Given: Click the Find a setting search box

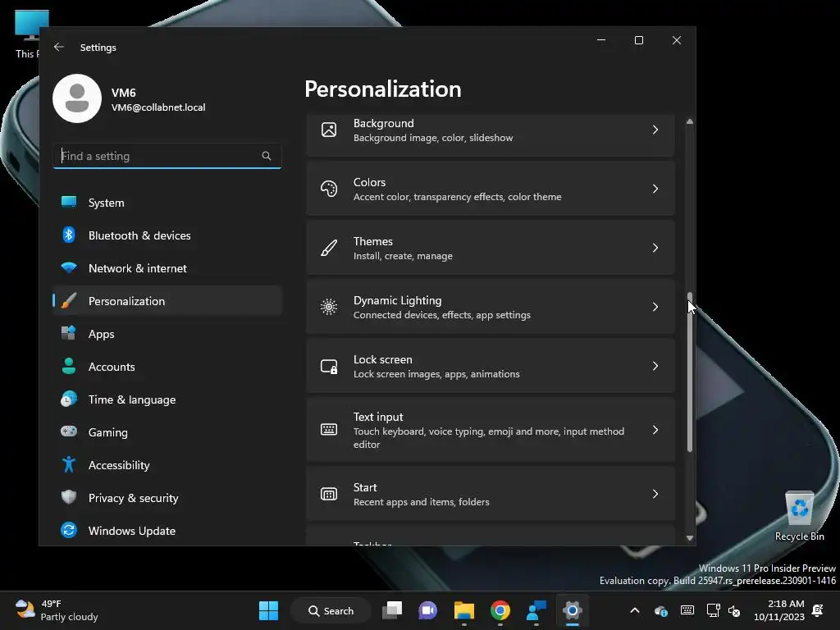Looking at the screenshot, I should click(x=167, y=156).
